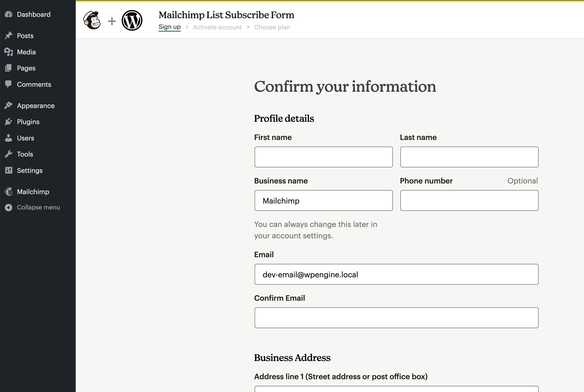Focus the Confirm Email field
This screenshot has width=584, height=392.
coord(396,318)
